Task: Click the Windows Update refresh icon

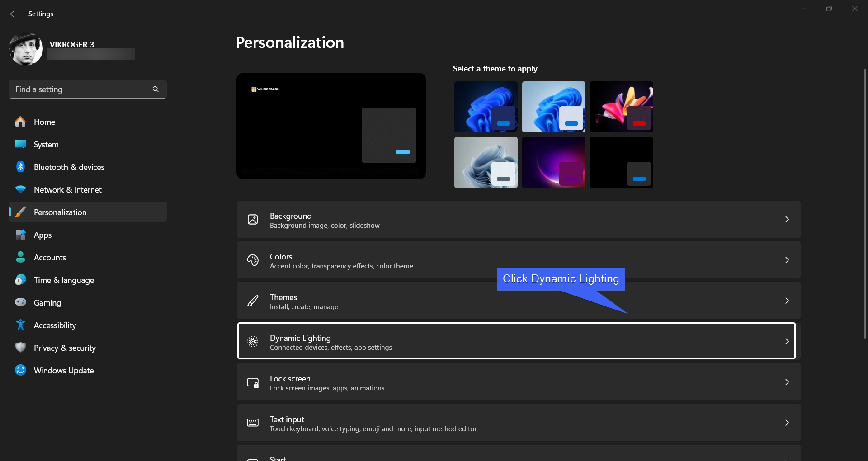Action: pos(20,370)
